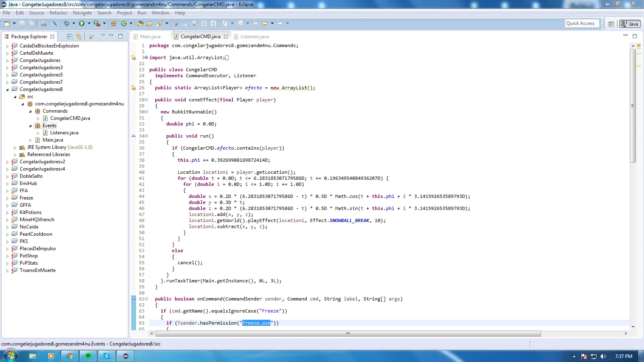
Task: Click the Open Perspective icon
Action: coord(611,24)
